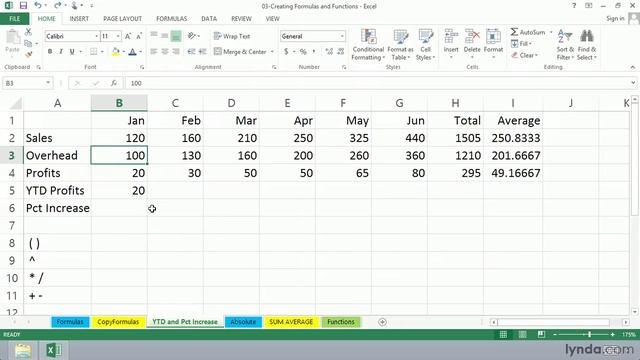Click the Delete cells icon
This screenshot has width=640, height=360.
click(x=472, y=36)
